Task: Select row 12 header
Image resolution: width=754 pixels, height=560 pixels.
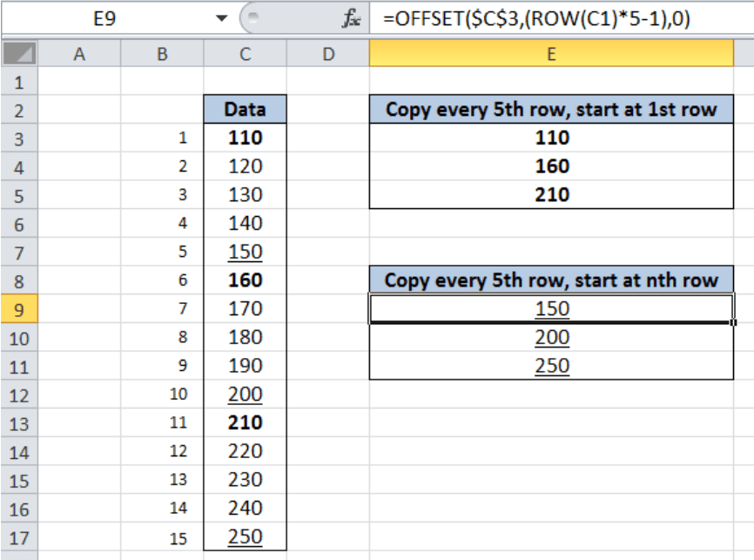Action: pyautogui.click(x=19, y=395)
